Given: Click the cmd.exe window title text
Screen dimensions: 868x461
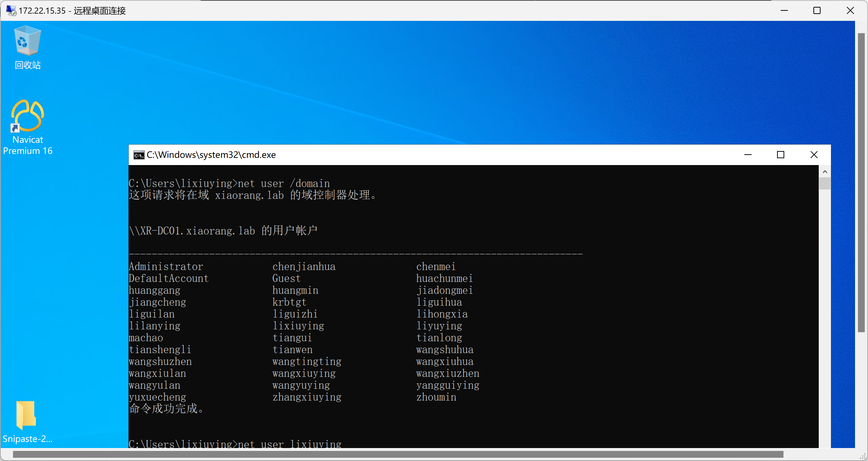Looking at the screenshot, I should click(x=211, y=155).
